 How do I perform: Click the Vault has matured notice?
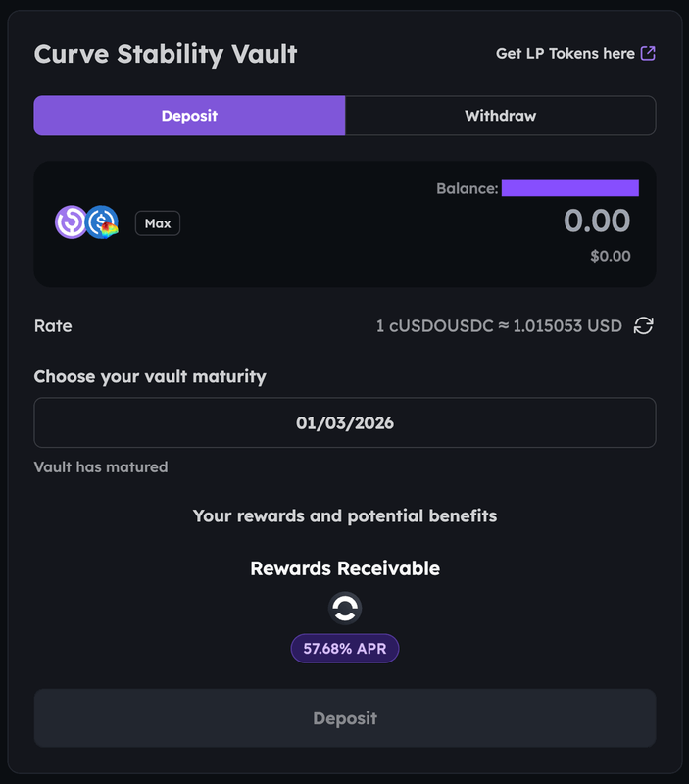tap(101, 467)
